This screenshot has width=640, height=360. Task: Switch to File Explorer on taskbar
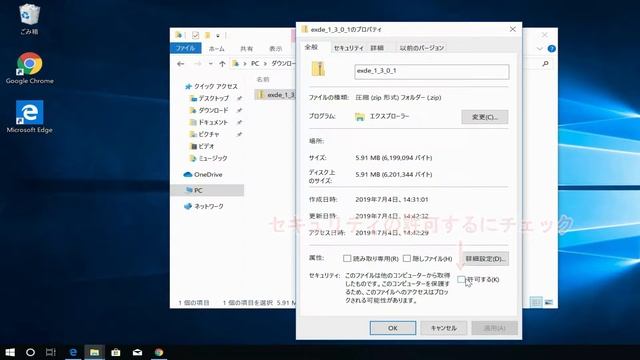point(94,352)
